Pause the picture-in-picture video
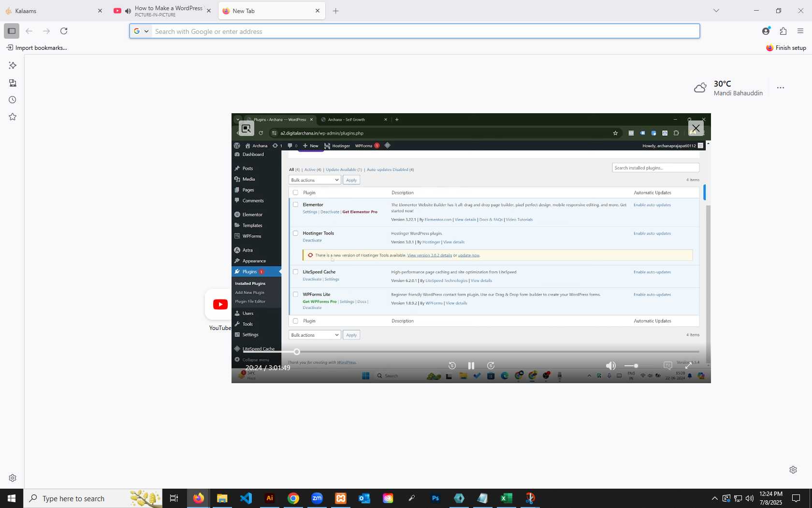 [471, 366]
